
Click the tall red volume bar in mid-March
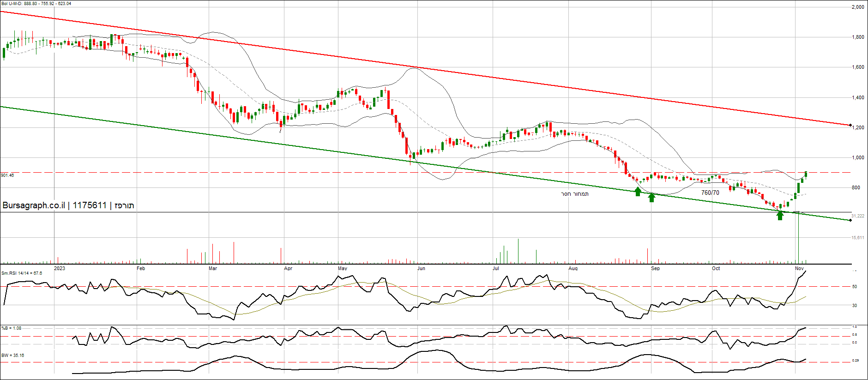[x=234, y=252]
